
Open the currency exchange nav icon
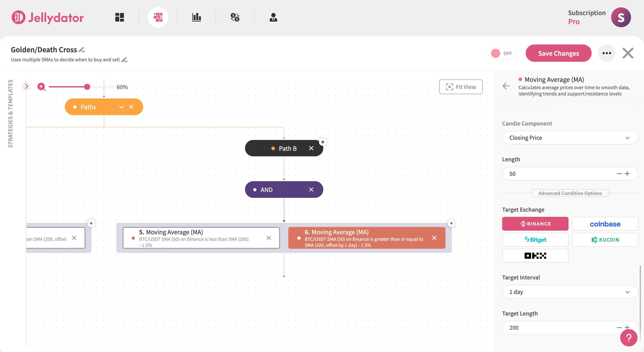coord(235,17)
